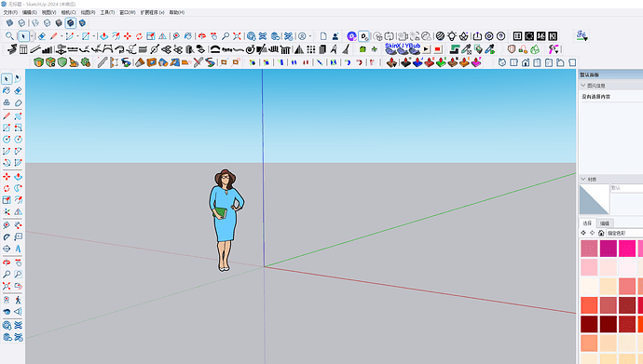Select the Walk tool in left toolbar

(x=18, y=300)
